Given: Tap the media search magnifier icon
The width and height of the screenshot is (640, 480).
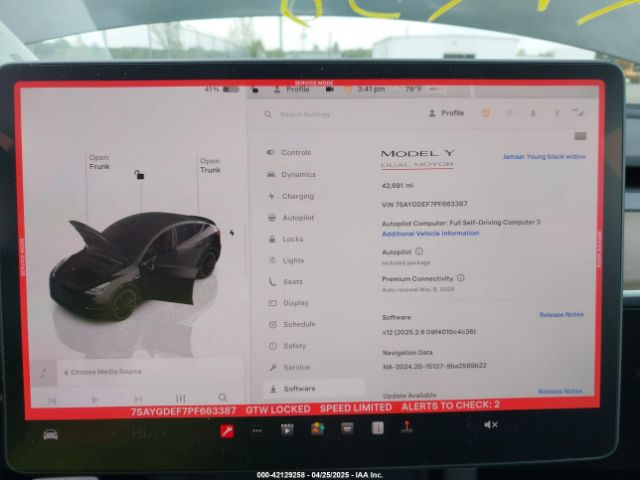Looking at the screenshot, I should click(222, 398).
